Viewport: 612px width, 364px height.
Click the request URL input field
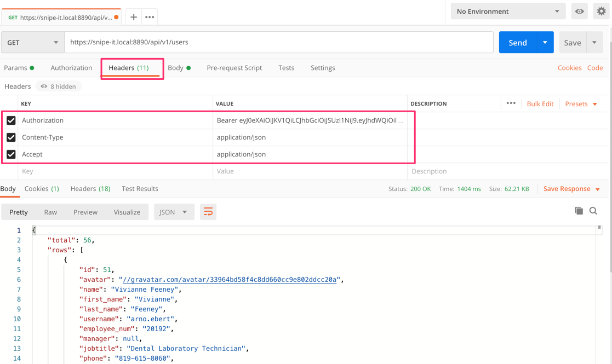click(279, 42)
